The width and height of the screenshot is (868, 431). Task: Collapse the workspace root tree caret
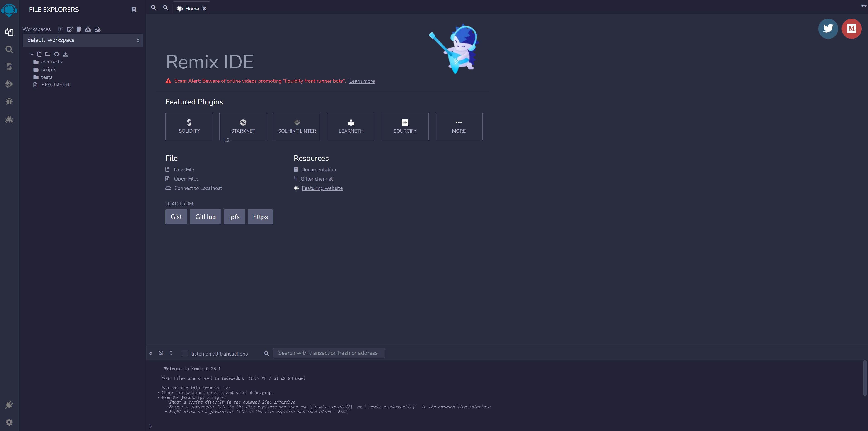pyautogui.click(x=32, y=54)
